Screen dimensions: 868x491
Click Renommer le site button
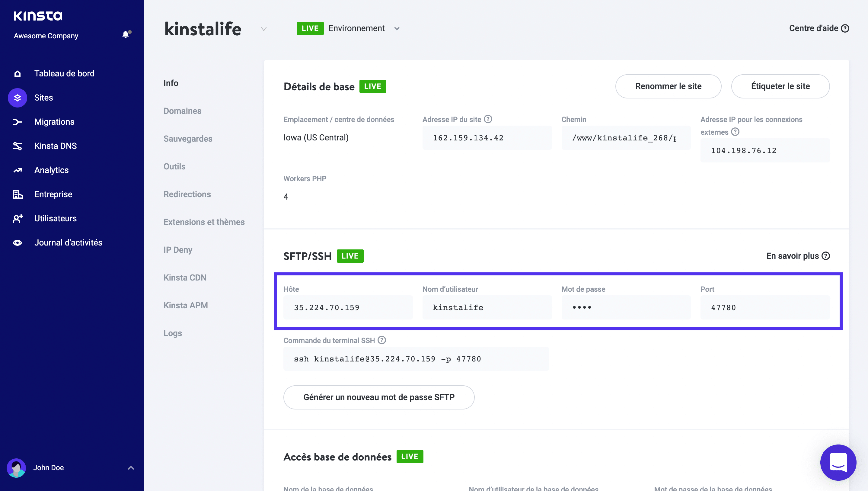coord(668,86)
